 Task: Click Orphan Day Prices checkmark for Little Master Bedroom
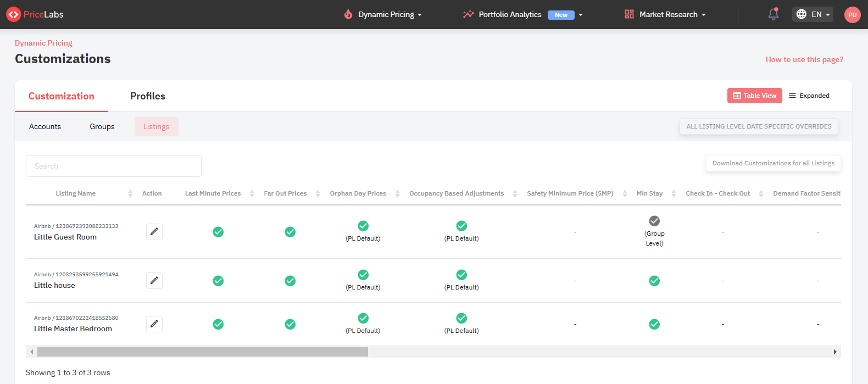[x=363, y=318]
